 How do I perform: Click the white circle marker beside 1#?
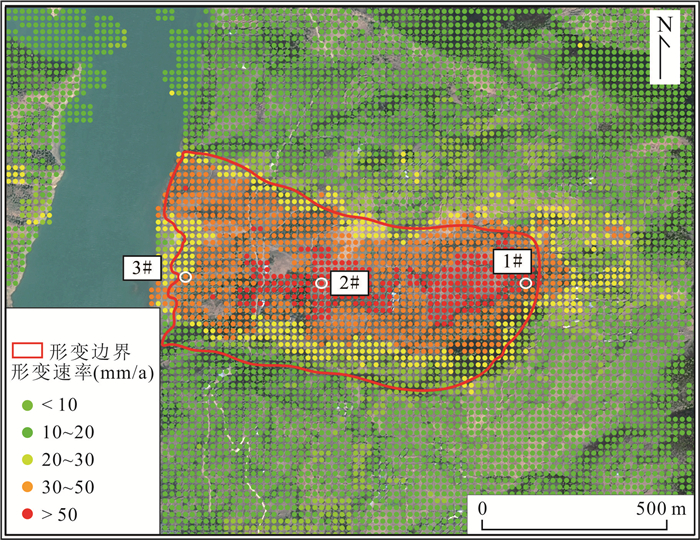point(526,283)
